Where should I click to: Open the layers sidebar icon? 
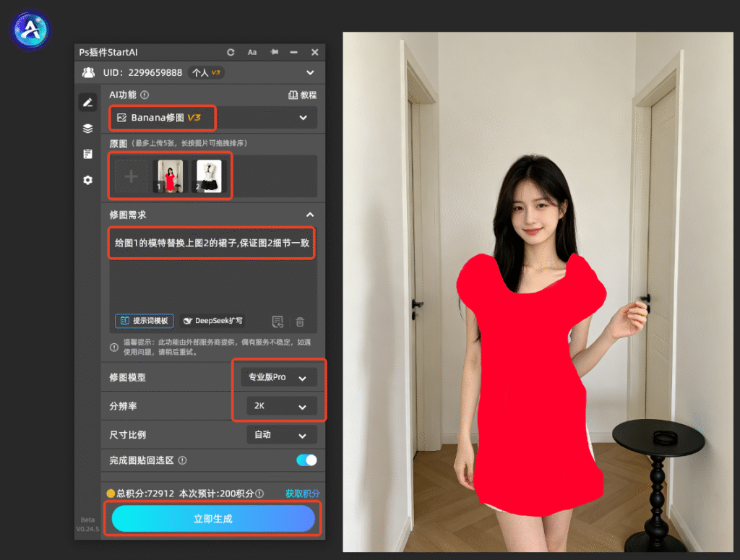click(x=87, y=129)
